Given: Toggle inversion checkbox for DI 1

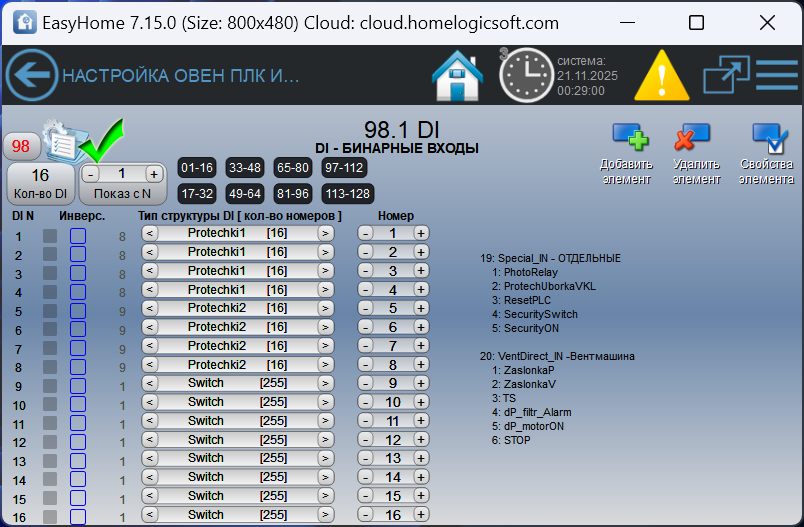Looking at the screenshot, I should [x=78, y=236].
